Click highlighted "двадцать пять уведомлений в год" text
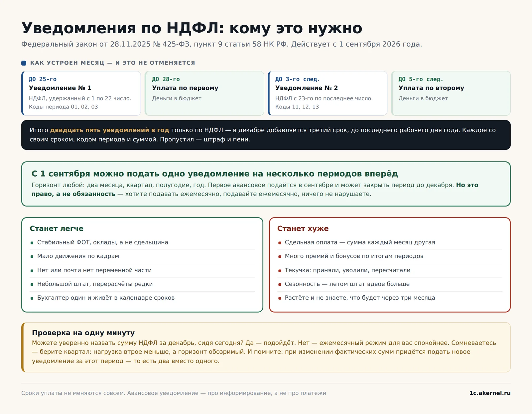The width and height of the screenshot is (532, 414). point(110,130)
